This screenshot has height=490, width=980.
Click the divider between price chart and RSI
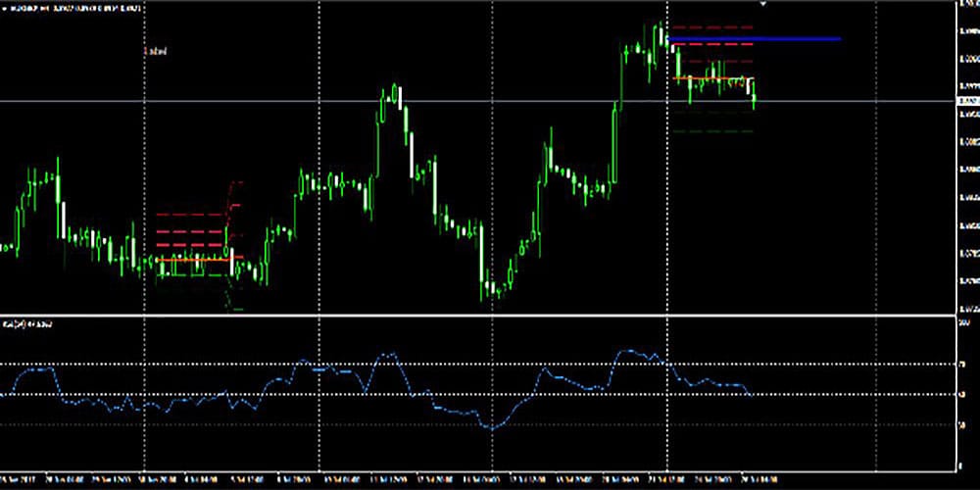point(490,315)
